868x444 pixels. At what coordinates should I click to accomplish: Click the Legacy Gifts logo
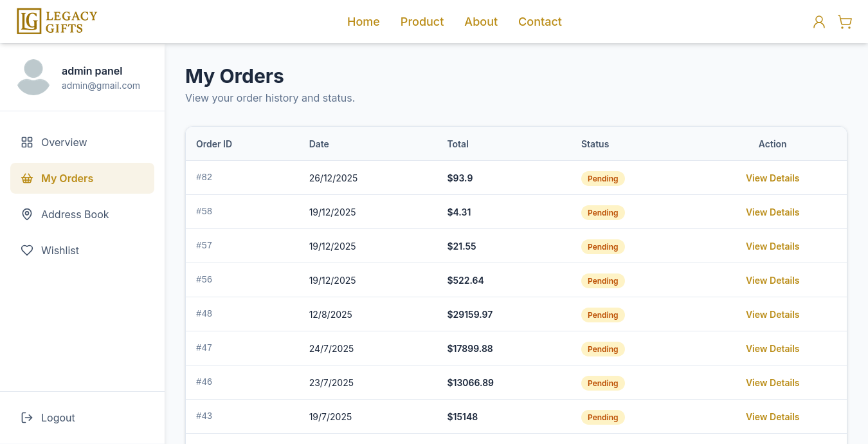coord(57,21)
